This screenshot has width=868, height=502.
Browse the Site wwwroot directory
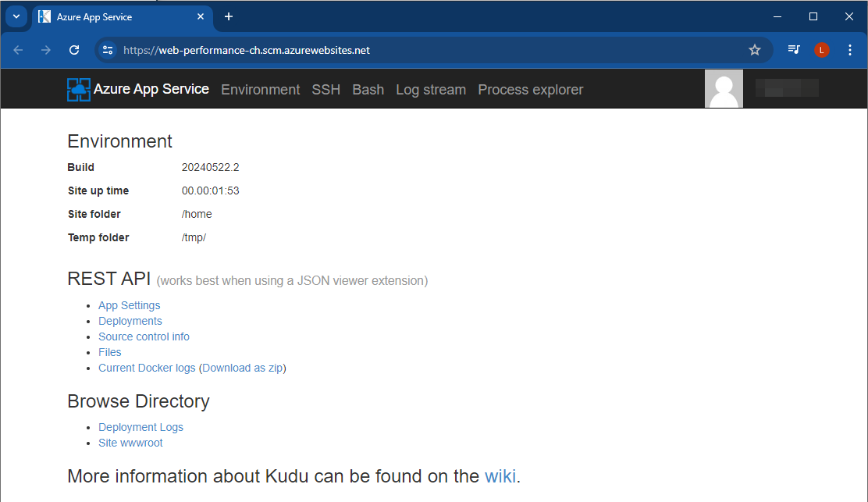pos(130,443)
